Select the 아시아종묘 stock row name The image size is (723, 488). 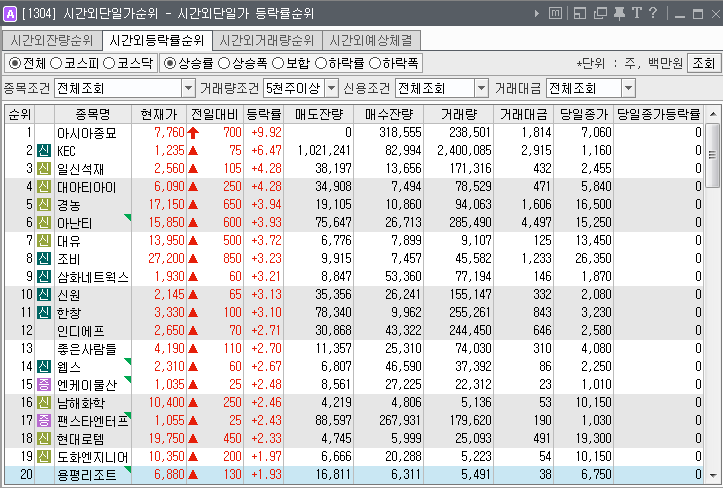86,133
